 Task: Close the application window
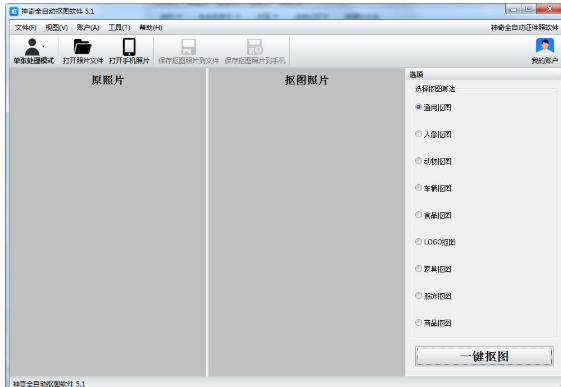coord(549,9)
